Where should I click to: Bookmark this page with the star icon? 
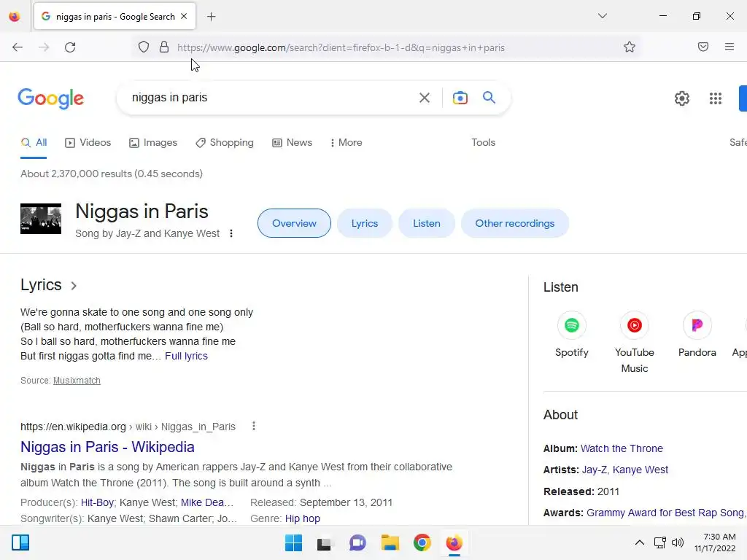(630, 47)
